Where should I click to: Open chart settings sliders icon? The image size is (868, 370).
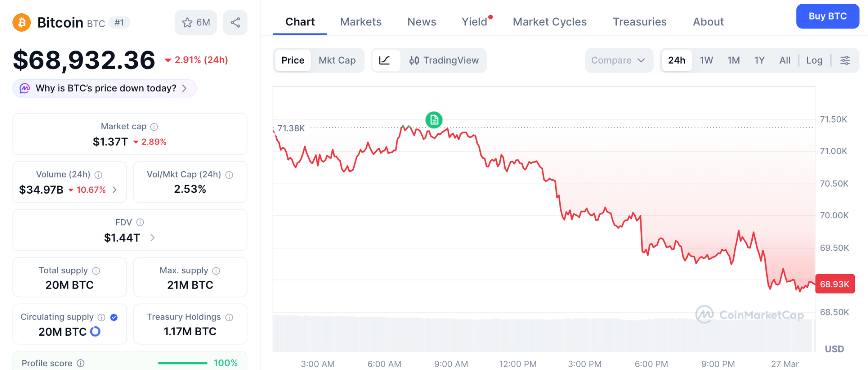[845, 60]
